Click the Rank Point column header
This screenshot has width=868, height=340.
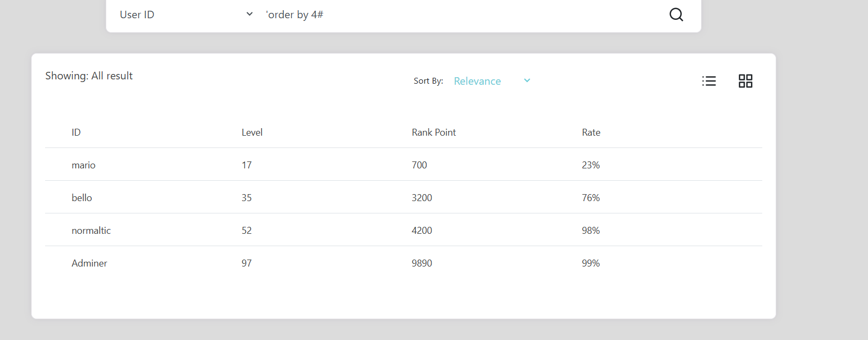pyautogui.click(x=434, y=132)
